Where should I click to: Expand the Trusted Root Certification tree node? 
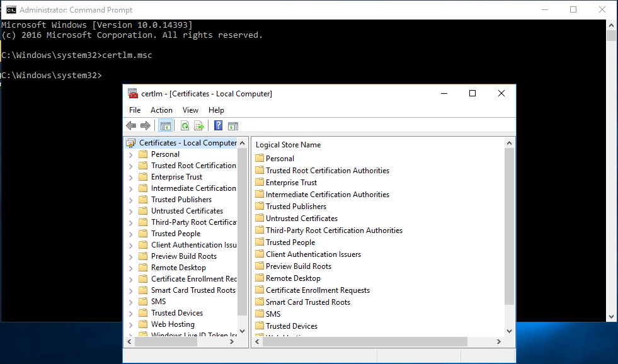(x=131, y=166)
